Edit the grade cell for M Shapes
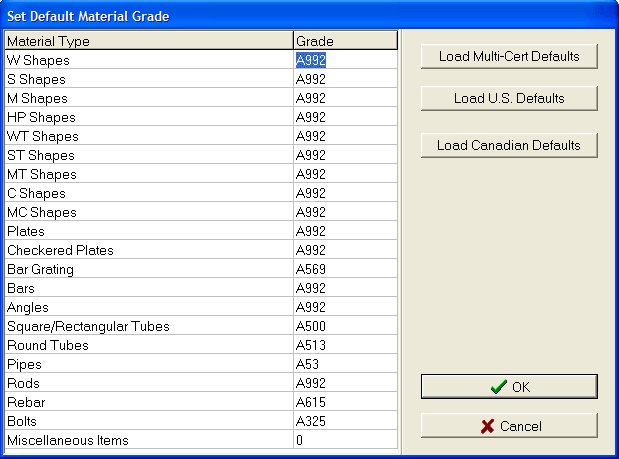 click(x=345, y=98)
